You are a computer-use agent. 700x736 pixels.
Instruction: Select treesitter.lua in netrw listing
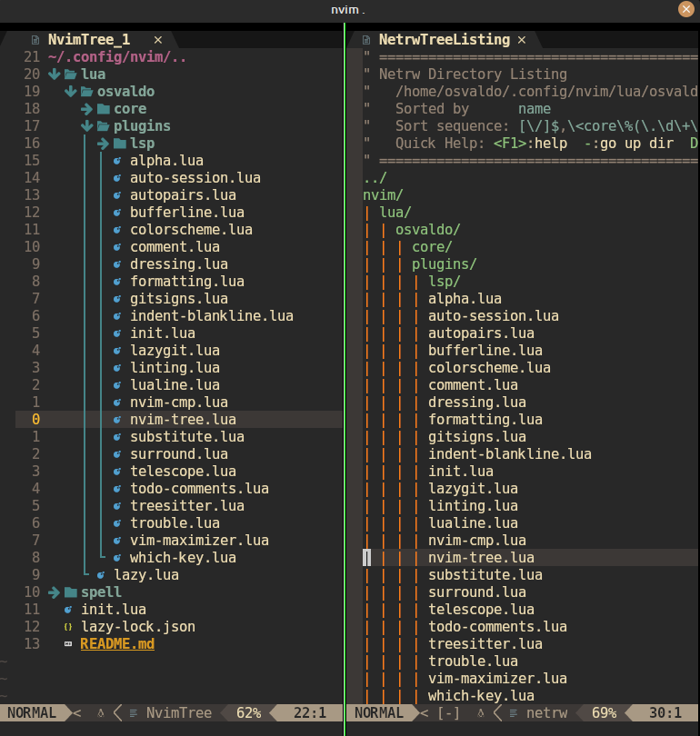pyautogui.click(x=485, y=644)
